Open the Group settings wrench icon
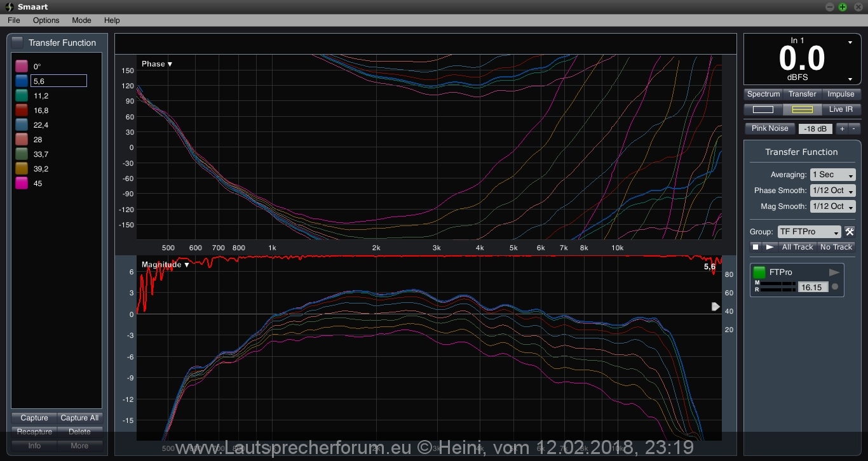Image resolution: width=868 pixels, height=461 pixels. pos(850,232)
